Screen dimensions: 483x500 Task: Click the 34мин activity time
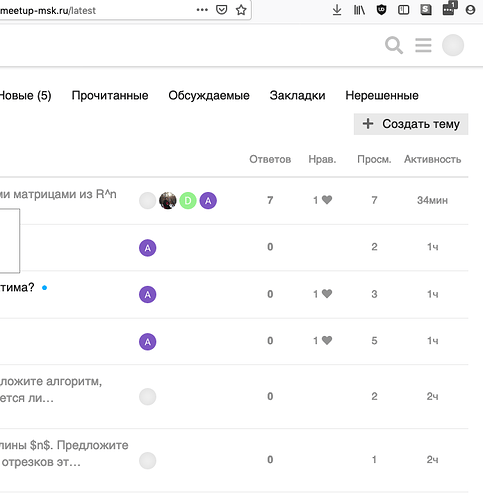tap(432, 200)
